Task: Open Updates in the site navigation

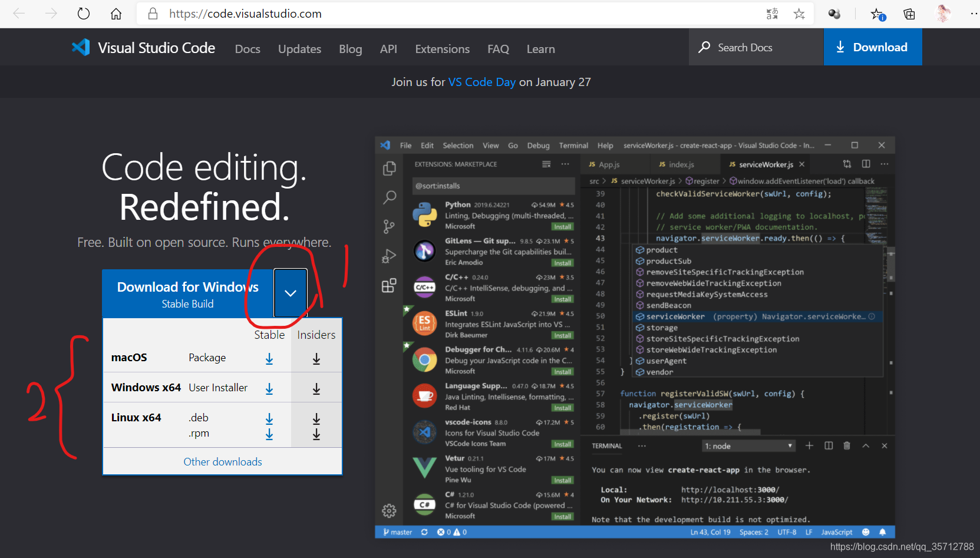Action: coord(299,49)
